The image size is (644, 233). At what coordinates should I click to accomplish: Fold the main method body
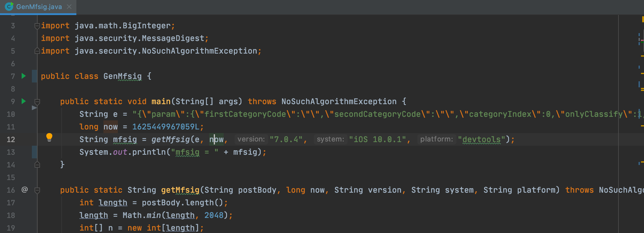tap(37, 102)
